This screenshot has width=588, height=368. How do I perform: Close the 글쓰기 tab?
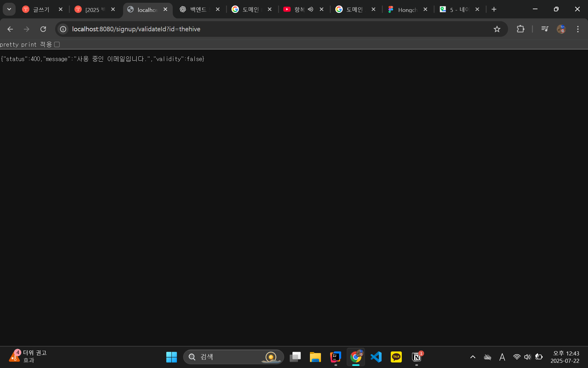(61, 10)
